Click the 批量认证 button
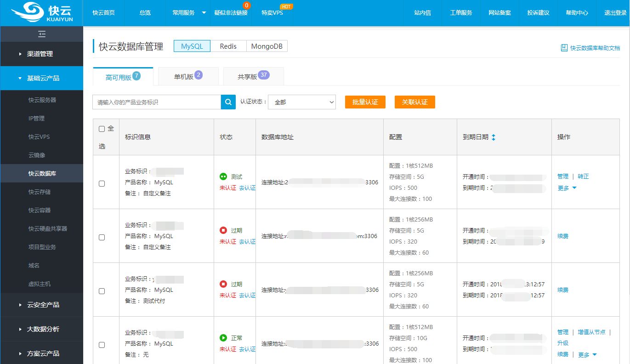This screenshot has width=630, height=364. (365, 102)
